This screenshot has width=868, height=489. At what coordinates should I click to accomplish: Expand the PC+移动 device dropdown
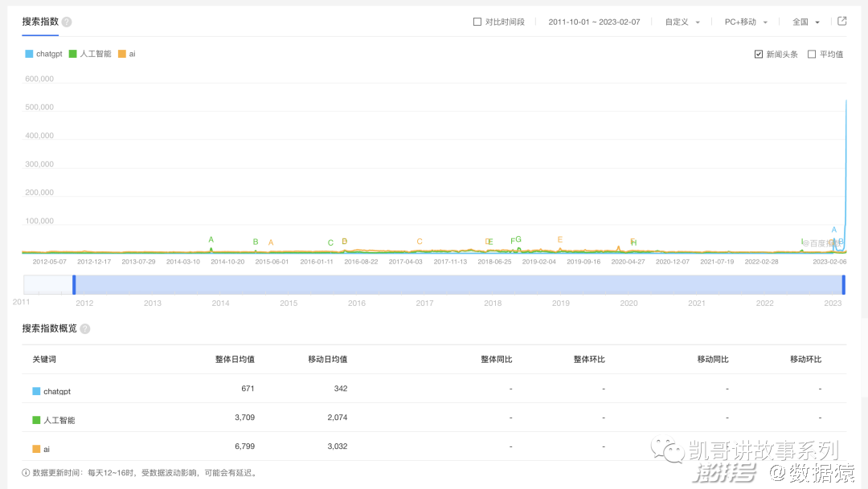746,22
